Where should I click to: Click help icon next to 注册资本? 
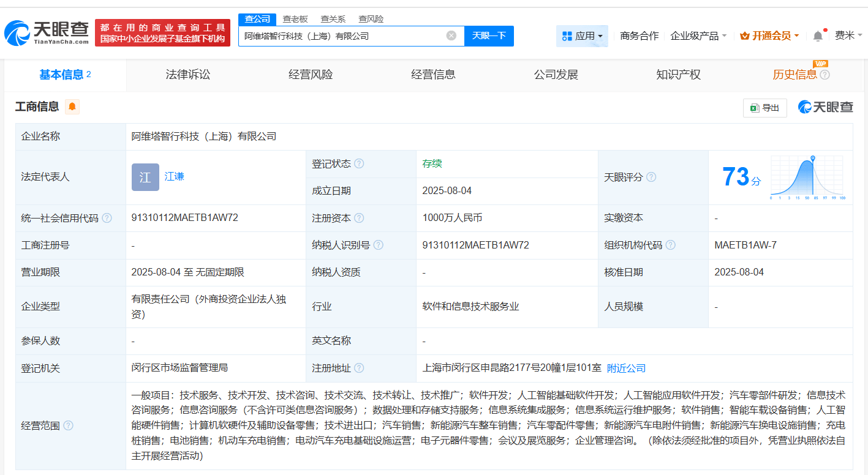[359, 219]
